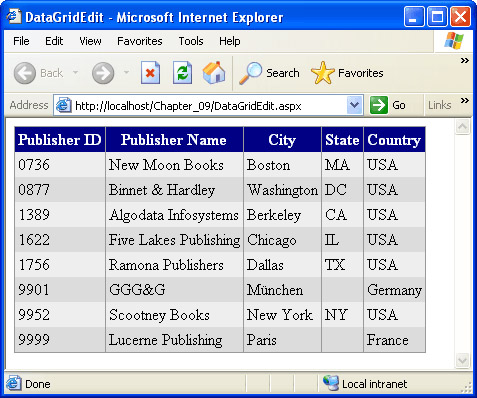Open the Back button history dropdown arrow
Image resolution: width=477 pixels, height=398 pixels.
tap(76, 72)
